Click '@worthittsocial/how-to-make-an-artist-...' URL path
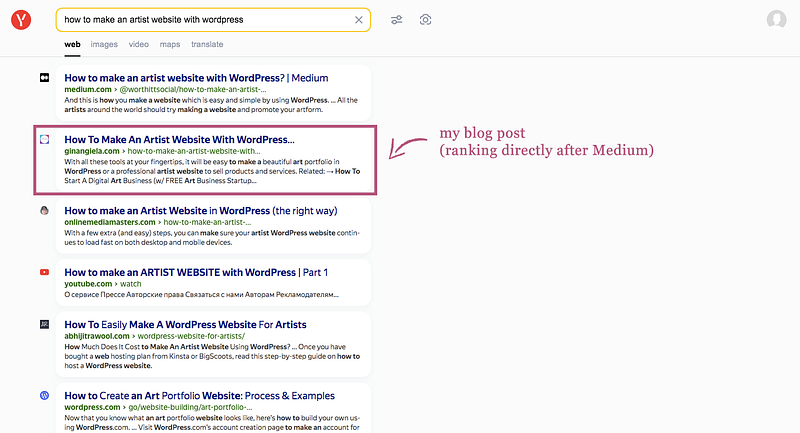Viewport: 800px width, 433px height. click(193, 89)
